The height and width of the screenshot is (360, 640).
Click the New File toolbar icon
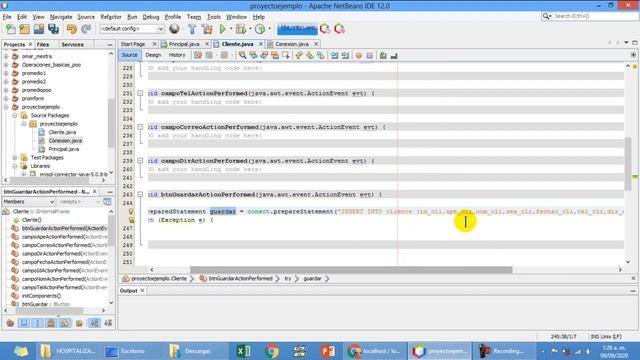coord(11,29)
